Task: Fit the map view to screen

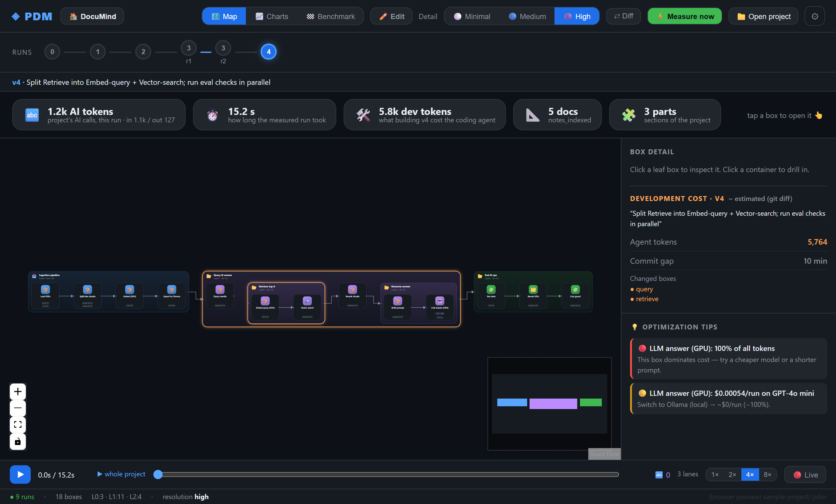Action: (18, 425)
